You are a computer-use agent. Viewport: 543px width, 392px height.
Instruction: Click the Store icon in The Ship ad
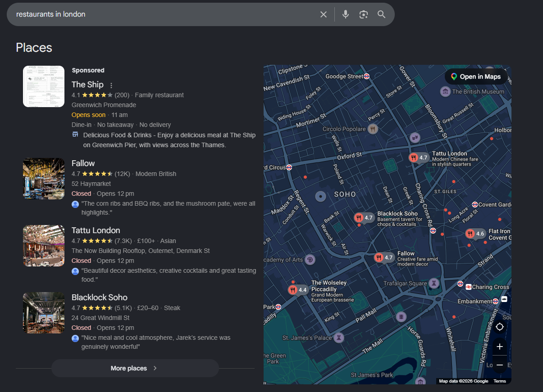tap(75, 135)
